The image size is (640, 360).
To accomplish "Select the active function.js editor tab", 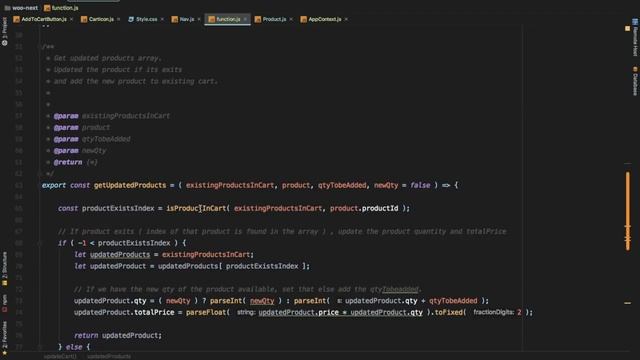I will tap(227, 19).
